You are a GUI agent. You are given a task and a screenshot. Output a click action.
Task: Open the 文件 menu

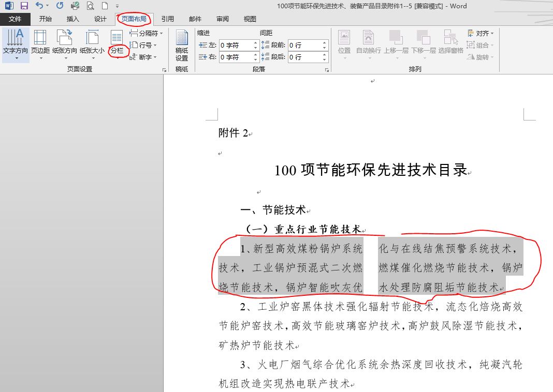point(15,19)
